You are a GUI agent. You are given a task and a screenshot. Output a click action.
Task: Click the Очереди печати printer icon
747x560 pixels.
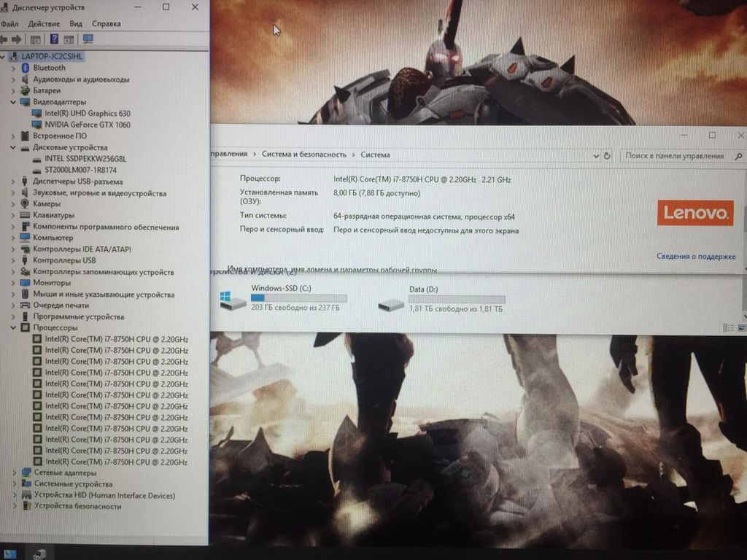[26, 306]
